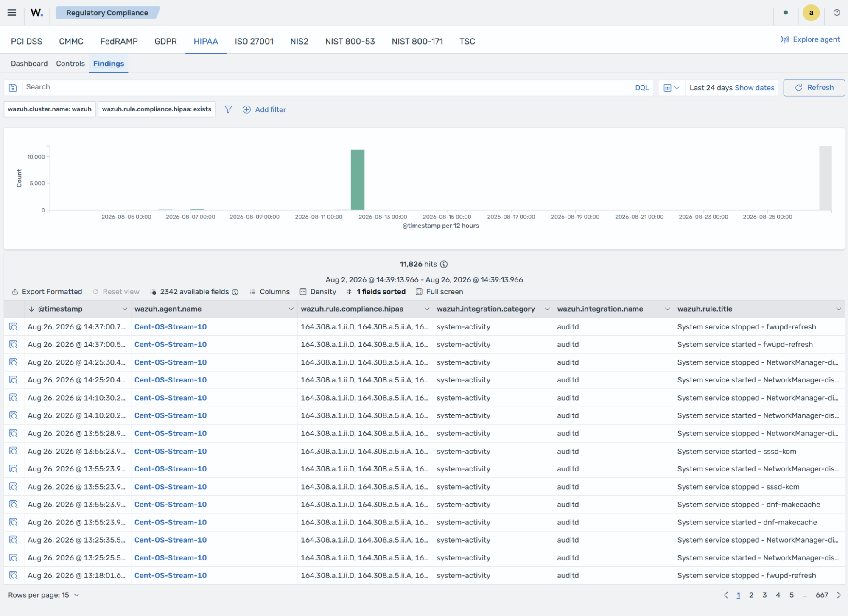Inspect document for 13:25:25.5 row
This screenshot has width=848, height=616.
(14, 558)
